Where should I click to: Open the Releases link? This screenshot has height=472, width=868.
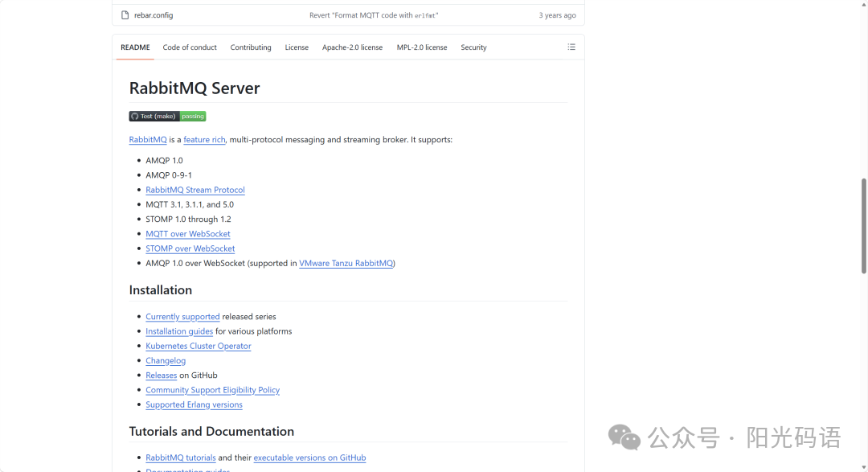[x=161, y=375]
